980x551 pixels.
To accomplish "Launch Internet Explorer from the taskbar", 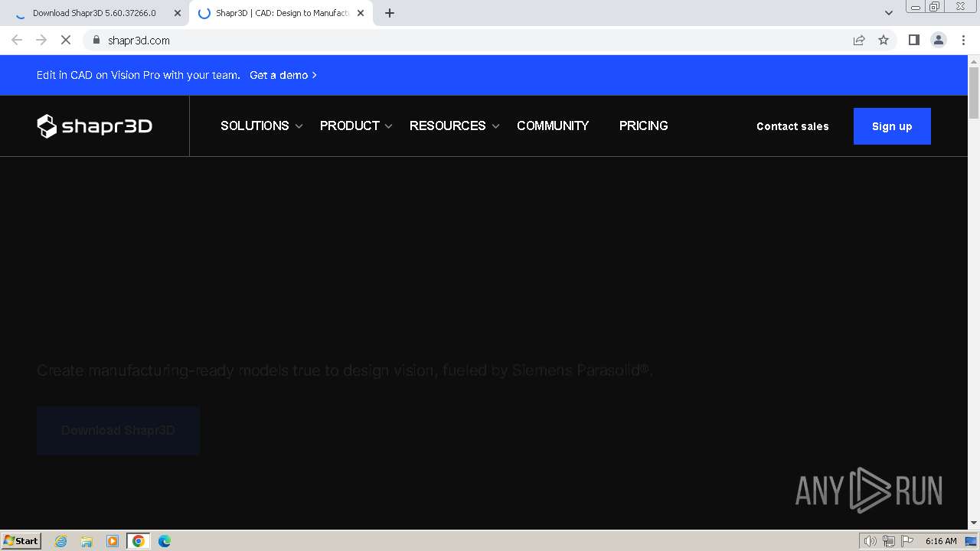I will (61, 540).
